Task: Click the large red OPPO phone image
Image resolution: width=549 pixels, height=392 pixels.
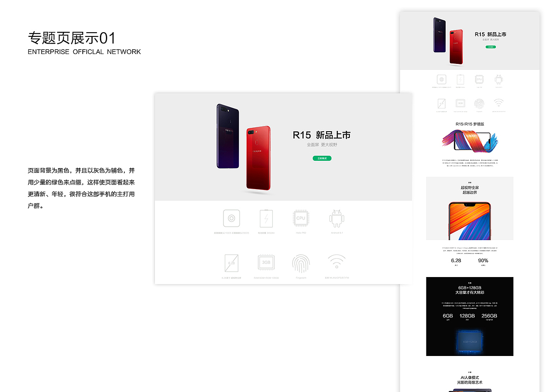Action: [x=258, y=158]
